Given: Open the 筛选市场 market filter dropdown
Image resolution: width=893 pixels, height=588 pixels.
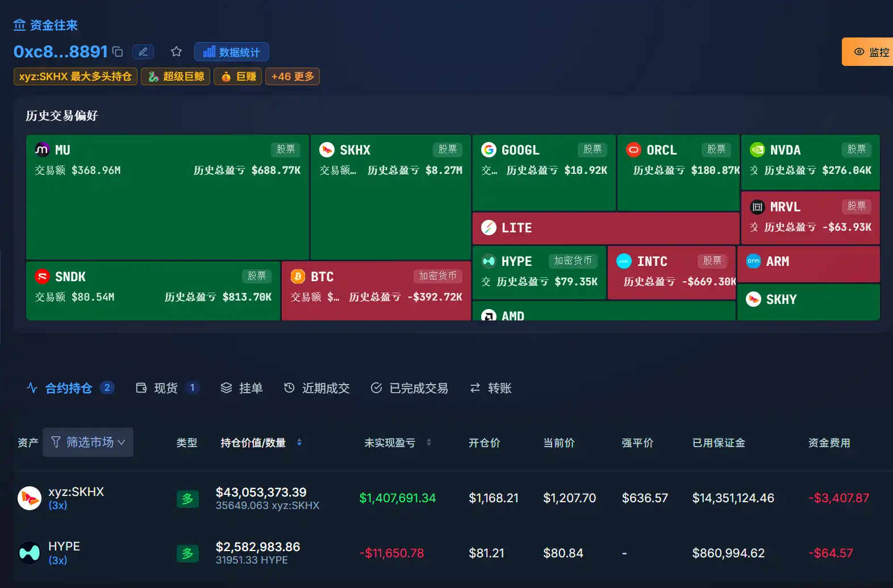Looking at the screenshot, I should (88, 442).
